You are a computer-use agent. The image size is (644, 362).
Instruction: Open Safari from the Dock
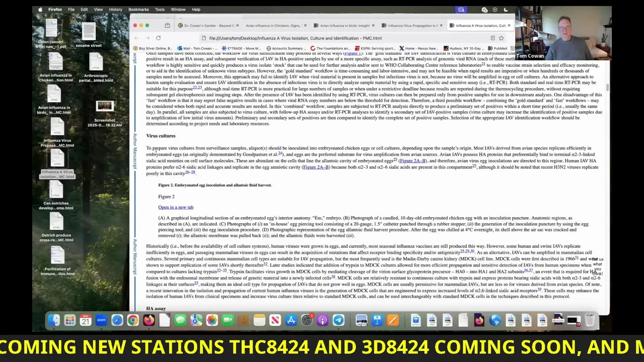117,320
